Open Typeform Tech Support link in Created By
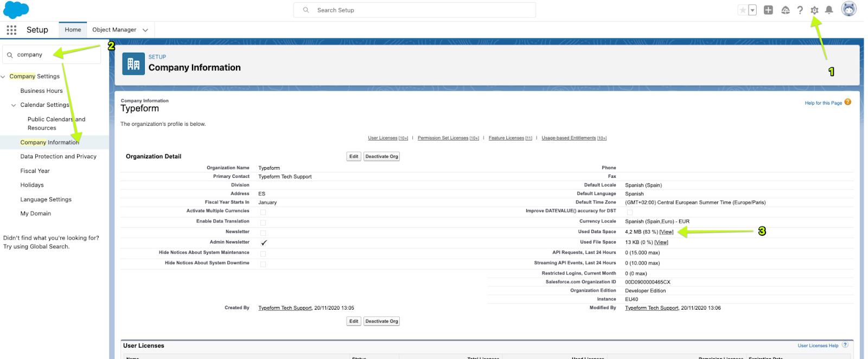 click(x=285, y=308)
